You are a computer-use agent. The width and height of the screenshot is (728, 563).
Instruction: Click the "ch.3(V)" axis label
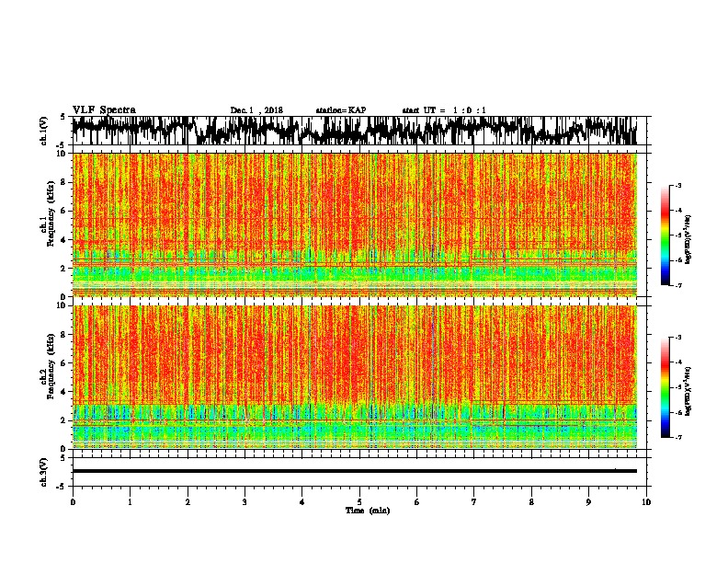click(x=43, y=472)
